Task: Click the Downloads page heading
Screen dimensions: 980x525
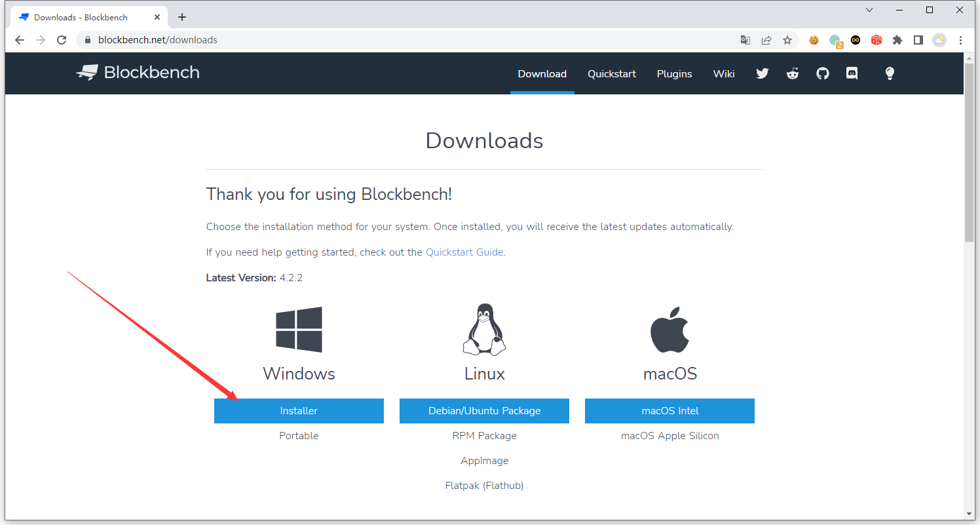Action: click(484, 140)
